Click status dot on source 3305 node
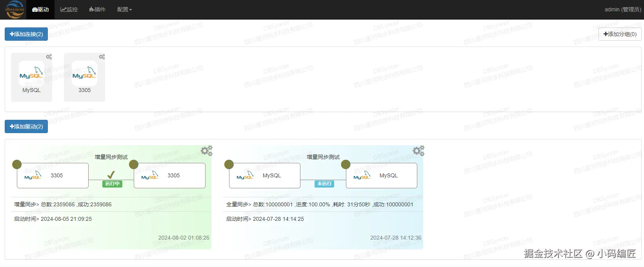The image size is (644, 267). pyautogui.click(x=17, y=164)
